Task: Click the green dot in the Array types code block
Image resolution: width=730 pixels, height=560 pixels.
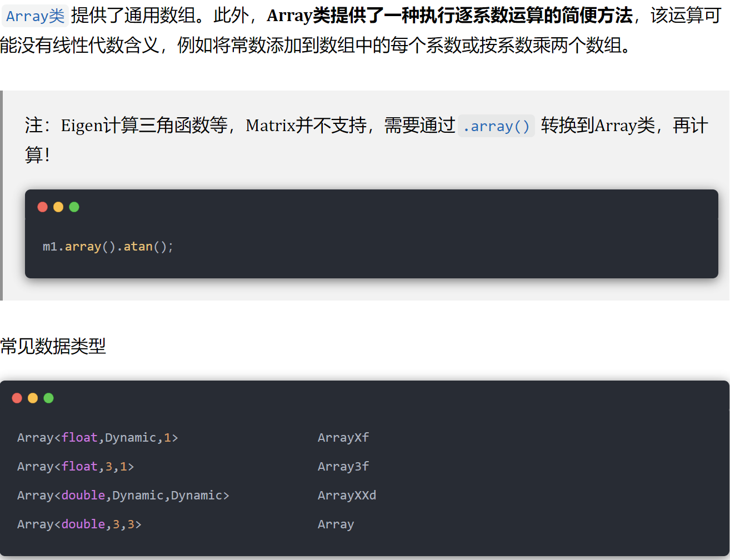Action: (x=48, y=398)
